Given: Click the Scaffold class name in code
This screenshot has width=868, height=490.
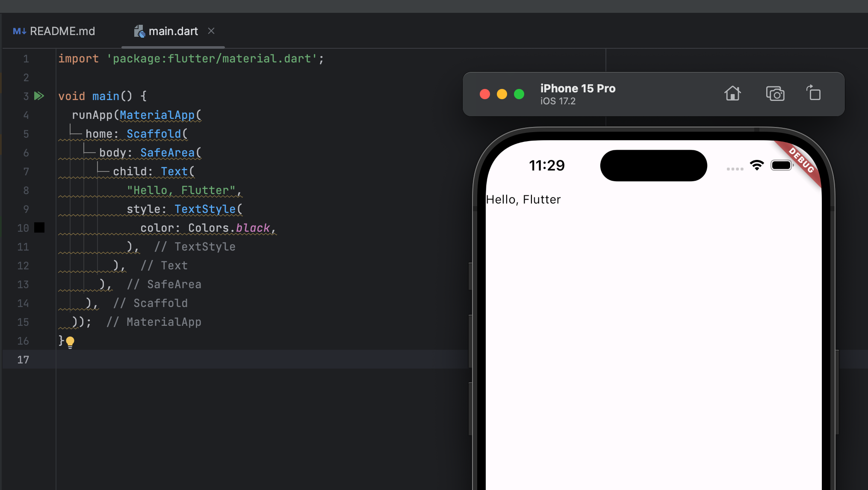Looking at the screenshot, I should tap(154, 134).
